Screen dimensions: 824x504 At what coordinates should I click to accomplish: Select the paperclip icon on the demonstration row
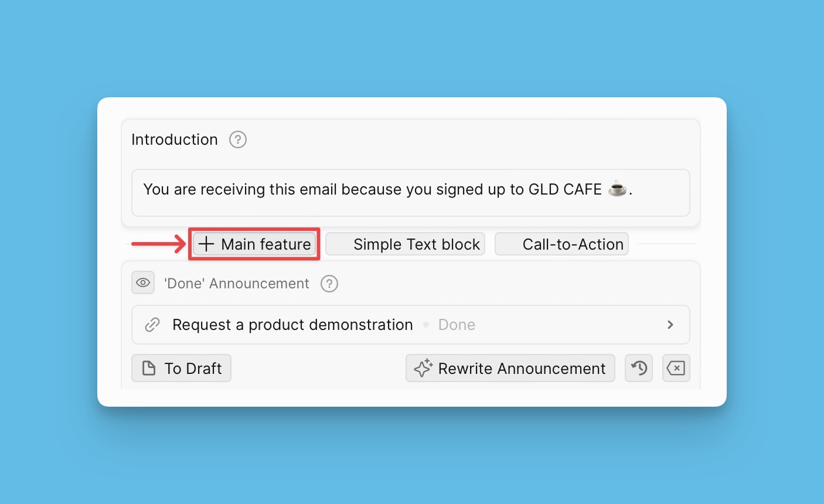click(152, 324)
